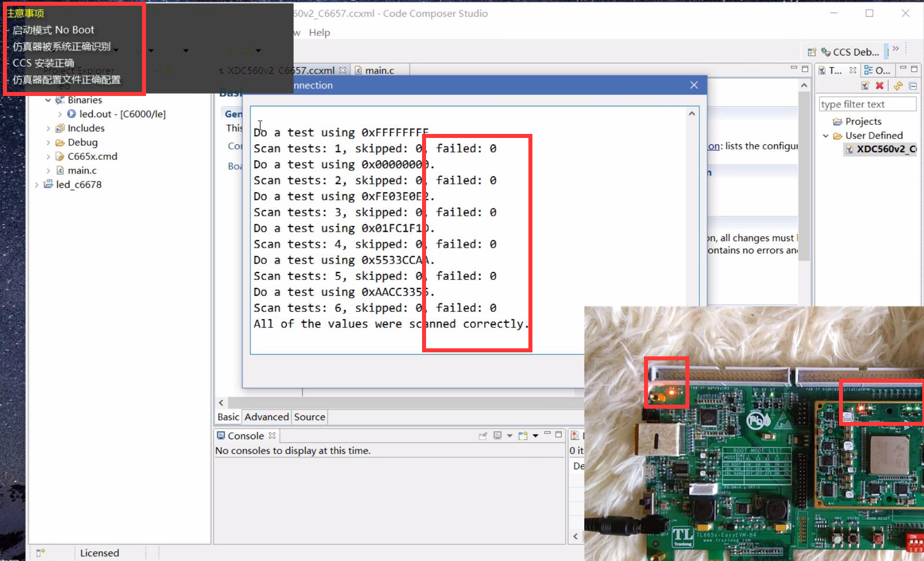The image size is (924, 561).
Task: Collapse the Binaries node in Project Explorer
Action: 48,99
